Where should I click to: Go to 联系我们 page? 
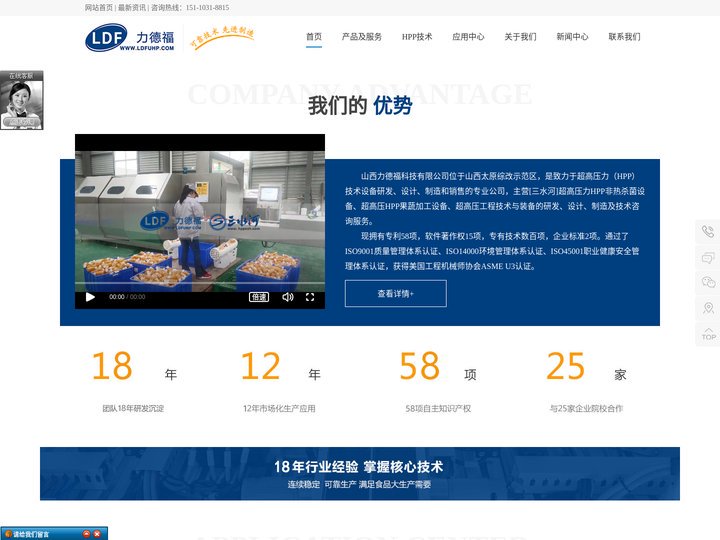click(x=624, y=37)
